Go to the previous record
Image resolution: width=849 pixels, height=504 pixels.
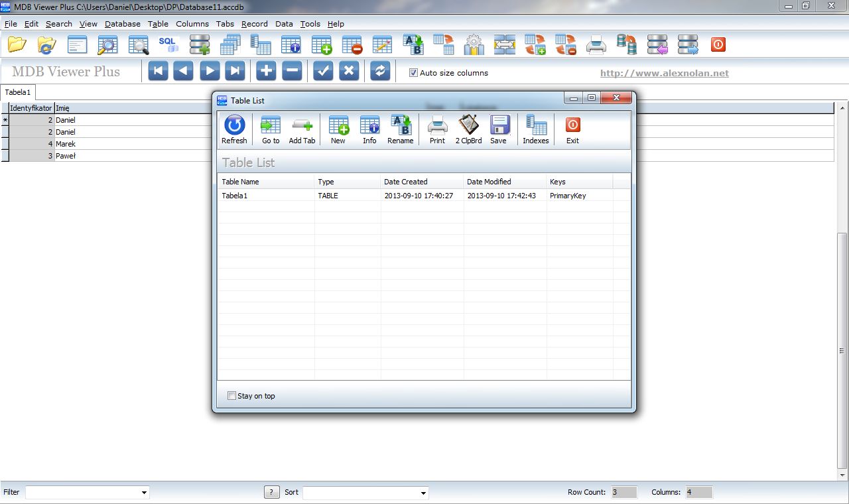[183, 71]
